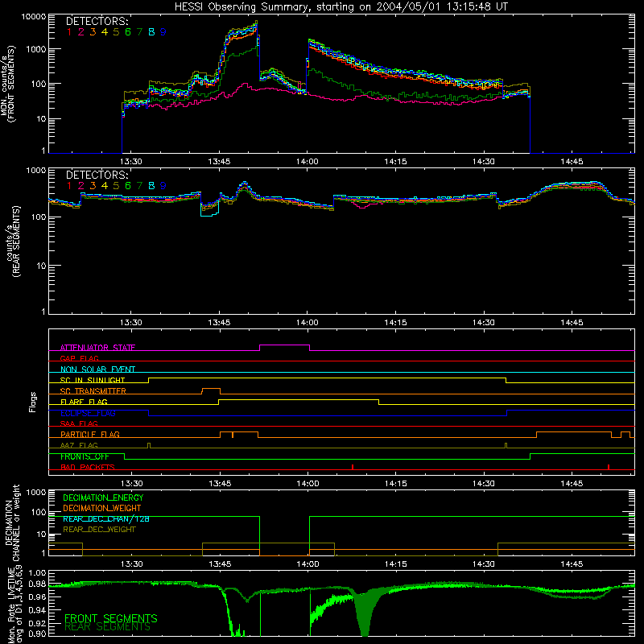644x644 pixels.
Task: Click the ATTENUATOR_STATE flag label
Action: (97, 348)
